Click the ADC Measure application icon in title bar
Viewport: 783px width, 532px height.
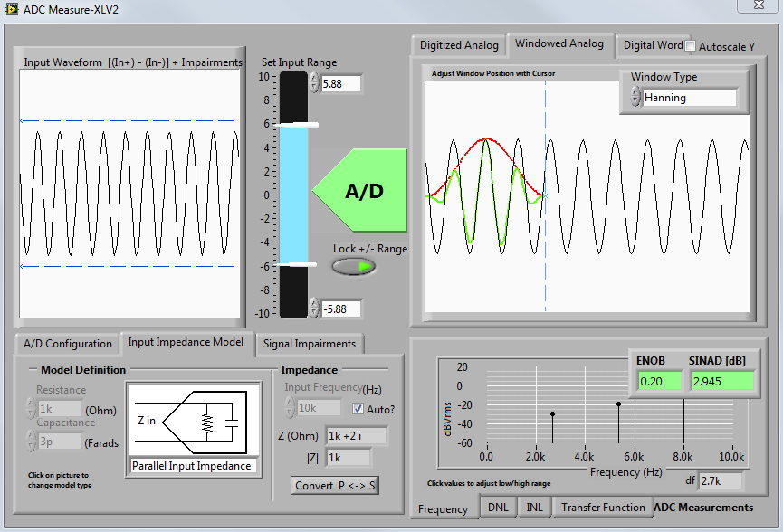(x=13, y=8)
